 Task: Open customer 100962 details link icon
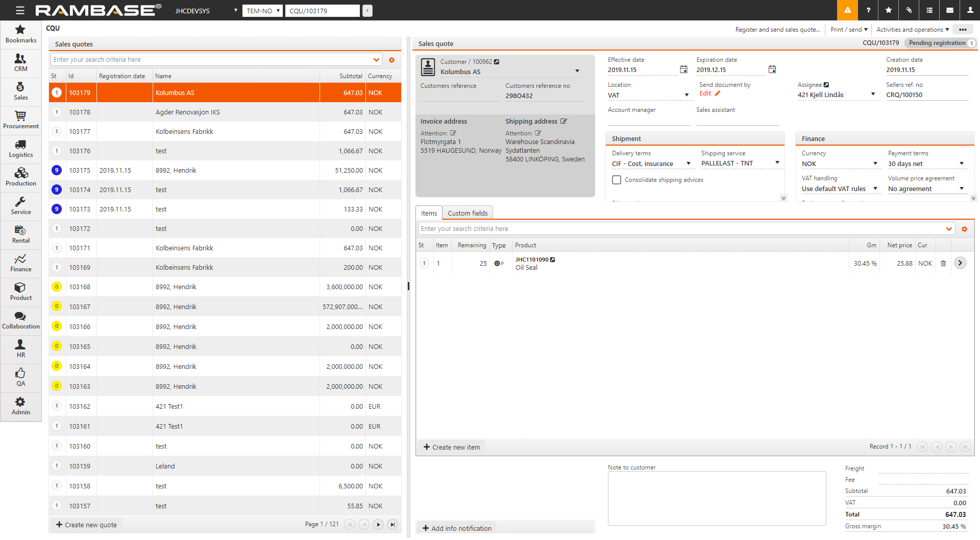(x=496, y=62)
